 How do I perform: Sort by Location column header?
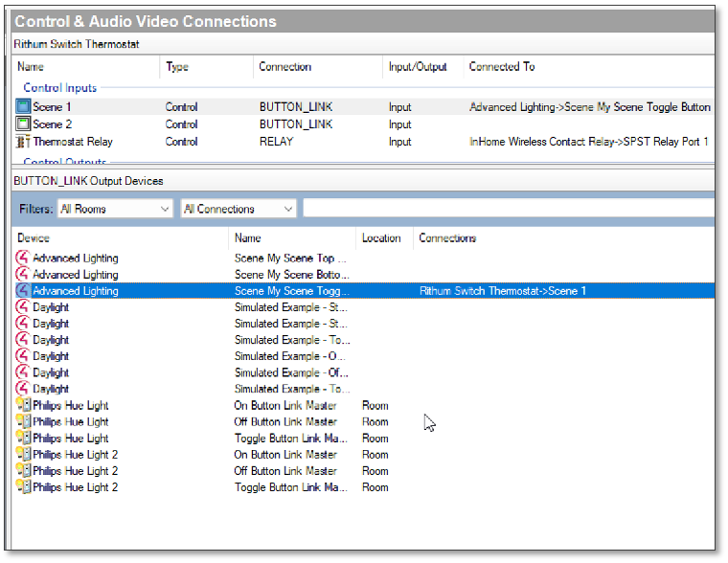pyautogui.click(x=381, y=238)
